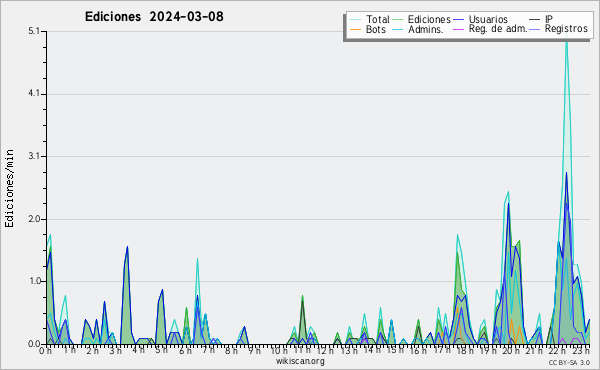This screenshot has height=370, width=600.
Task: Click the 23 h x-axis label
Action: 581,350
